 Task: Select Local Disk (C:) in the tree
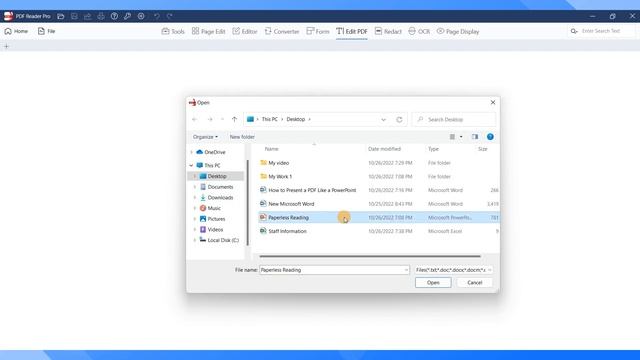(x=223, y=240)
